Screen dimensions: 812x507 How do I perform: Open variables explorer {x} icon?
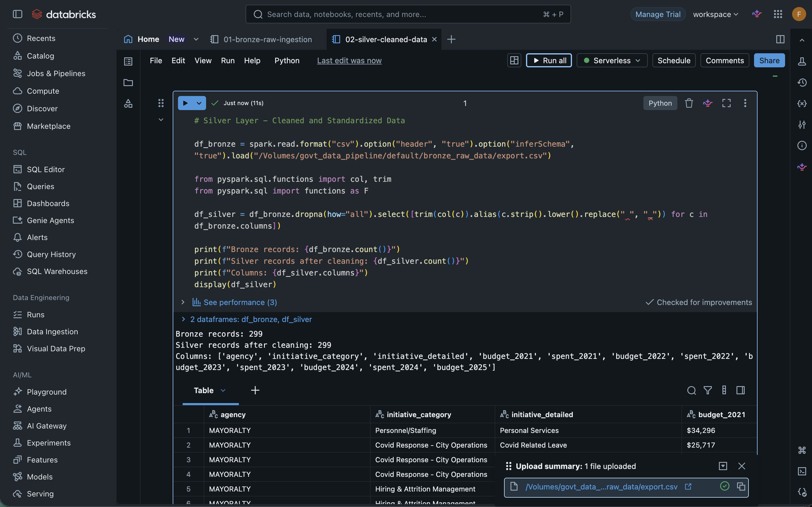(802, 104)
